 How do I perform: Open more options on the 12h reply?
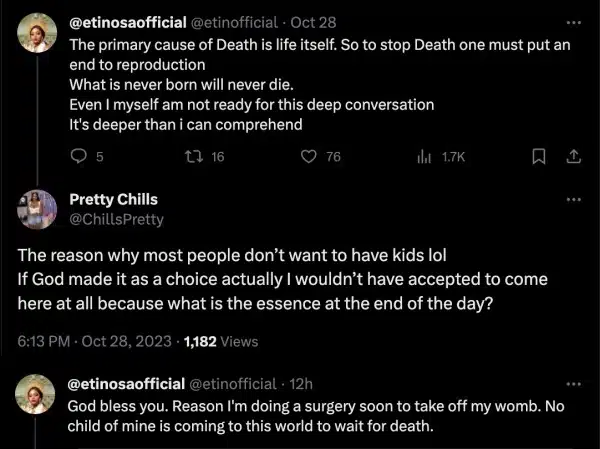[573, 384]
